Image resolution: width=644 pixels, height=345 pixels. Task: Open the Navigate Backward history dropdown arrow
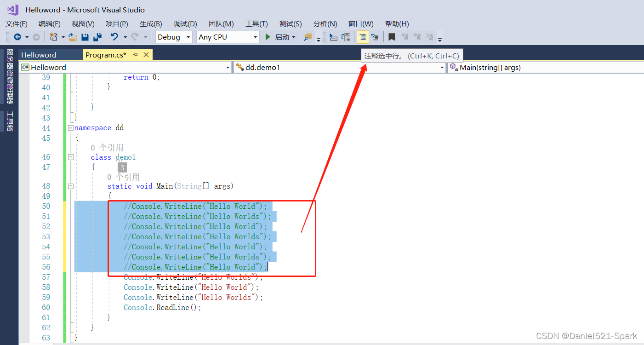click(27, 37)
